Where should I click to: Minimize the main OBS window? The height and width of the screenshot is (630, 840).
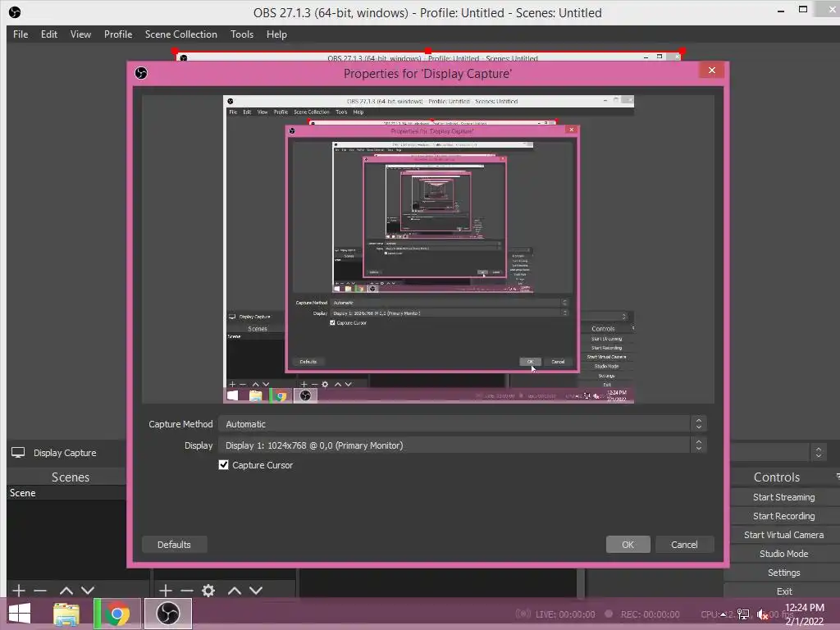[781, 10]
